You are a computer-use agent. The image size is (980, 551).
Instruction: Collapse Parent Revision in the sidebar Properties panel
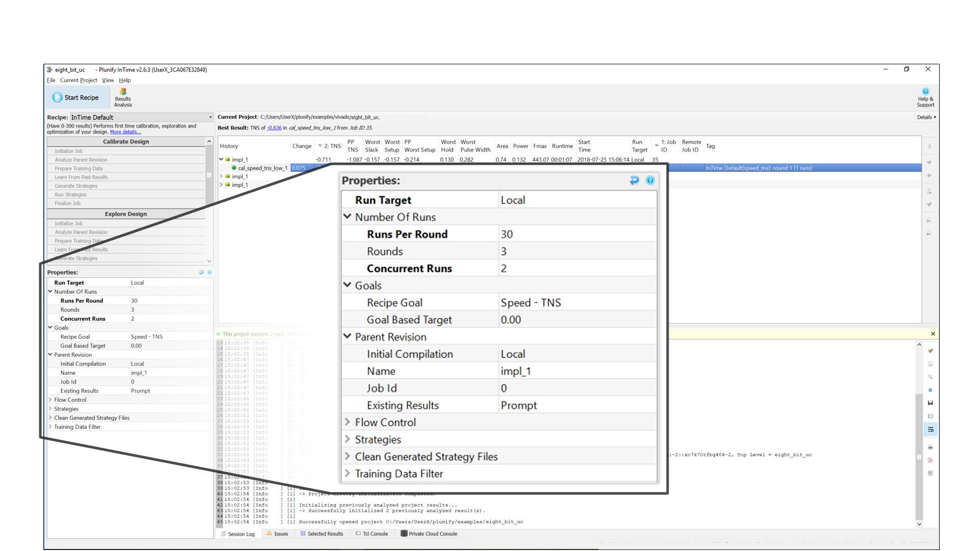(x=50, y=355)
